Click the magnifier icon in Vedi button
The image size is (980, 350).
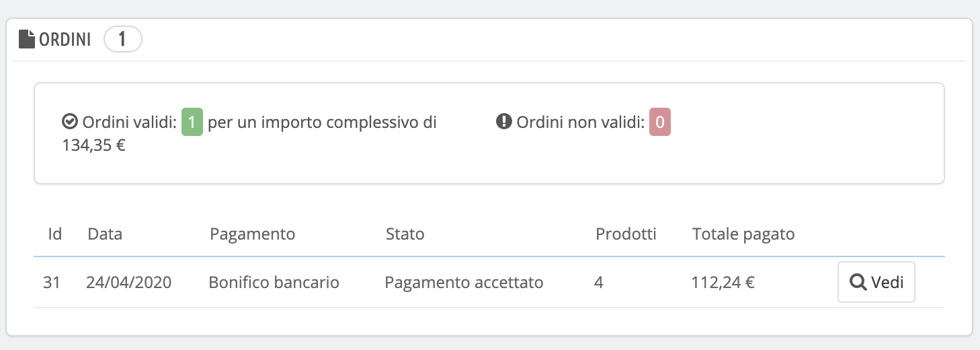(858, 283)
